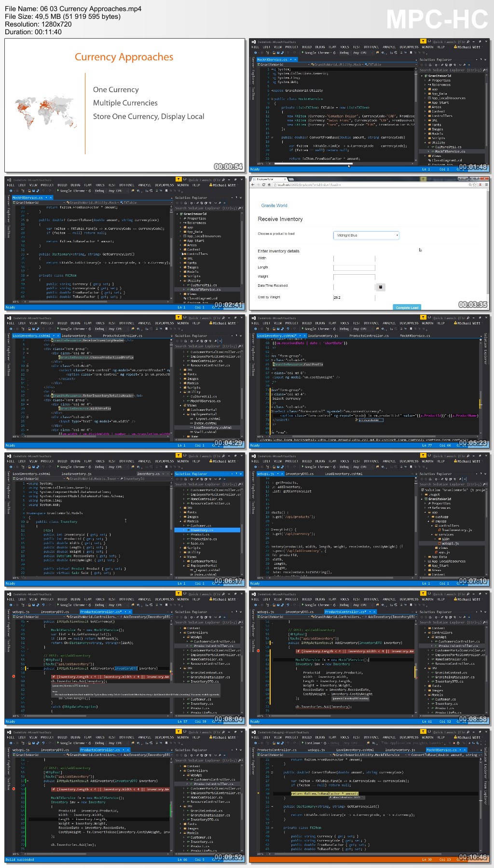
Task: Switch to loadinventory.js tab in 00:04:29 frame
Action: pyautogui.click(x=76, y=336)
